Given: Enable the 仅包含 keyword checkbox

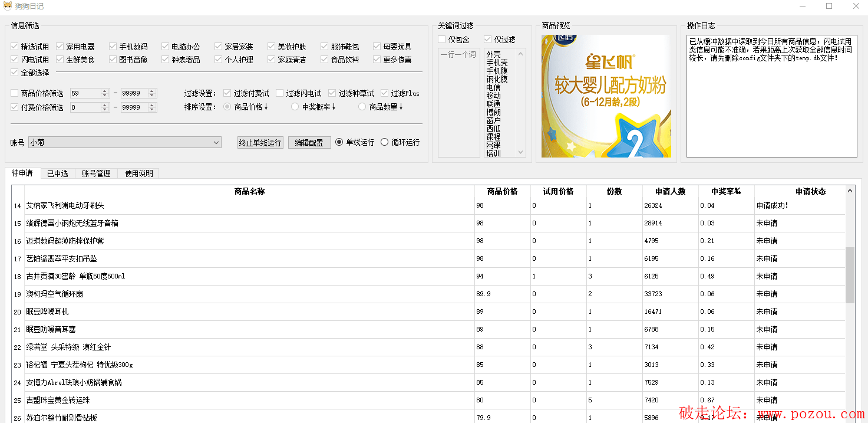Looking at the screenshot, I should pos(442,40).
